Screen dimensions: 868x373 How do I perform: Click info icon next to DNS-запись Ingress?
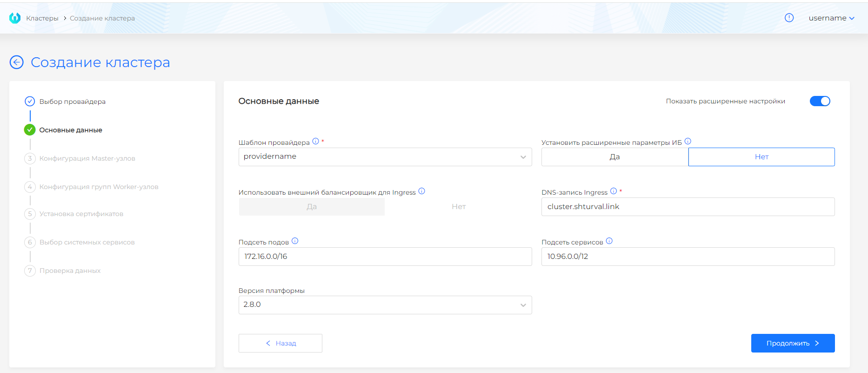coord(614,191)
